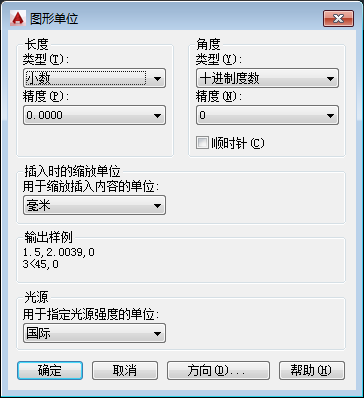This screenshot has height=398, width=364.
Task: Open help with the 帮助(H) button
Action: (x=312, y=370)
